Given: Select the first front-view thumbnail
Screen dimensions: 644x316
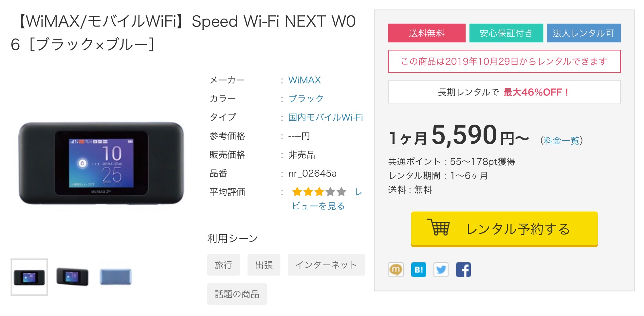Looking at the screenshot, I should point(29,277).
